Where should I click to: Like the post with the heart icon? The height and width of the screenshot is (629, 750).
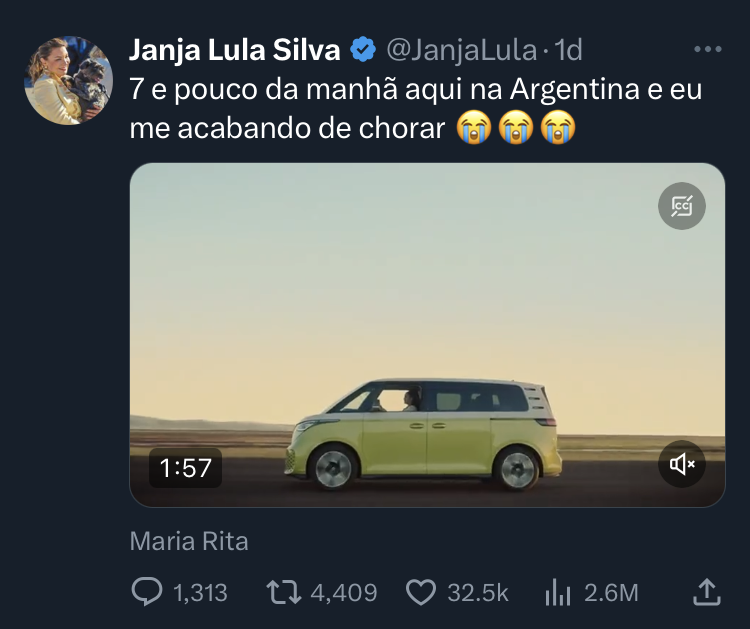point(421,592)
